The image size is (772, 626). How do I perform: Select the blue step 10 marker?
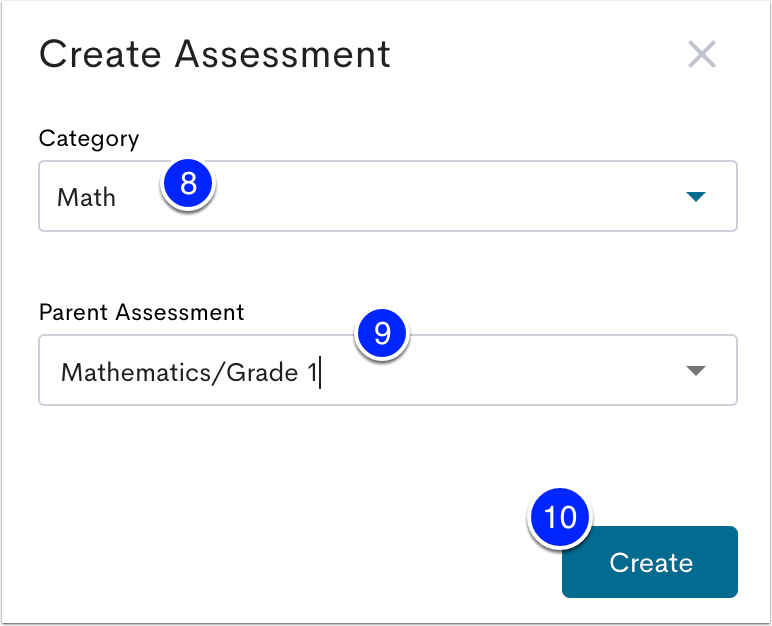560,517
